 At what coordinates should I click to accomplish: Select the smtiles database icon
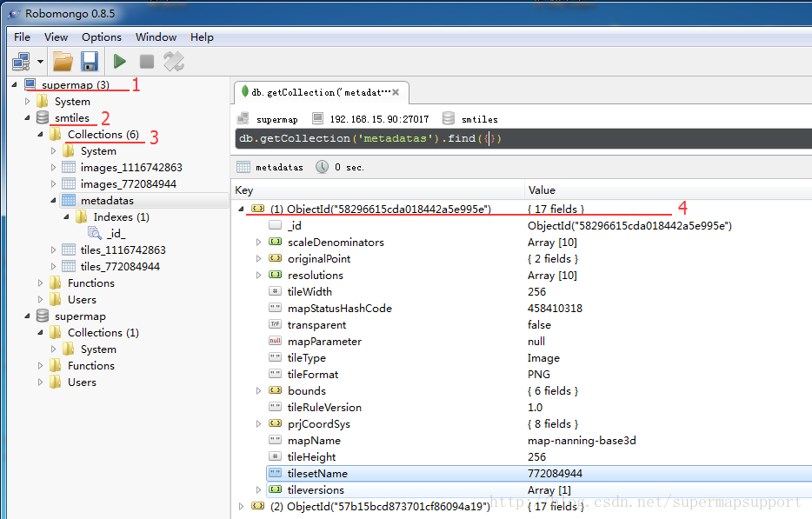coord(43,117)
